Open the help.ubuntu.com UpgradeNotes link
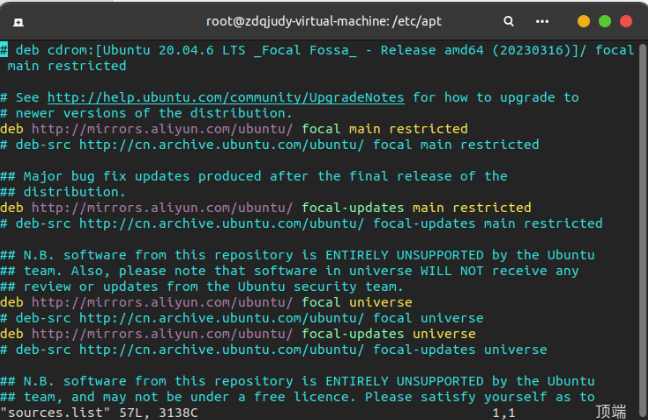The image size is (648, 420). tap(226, 98)
